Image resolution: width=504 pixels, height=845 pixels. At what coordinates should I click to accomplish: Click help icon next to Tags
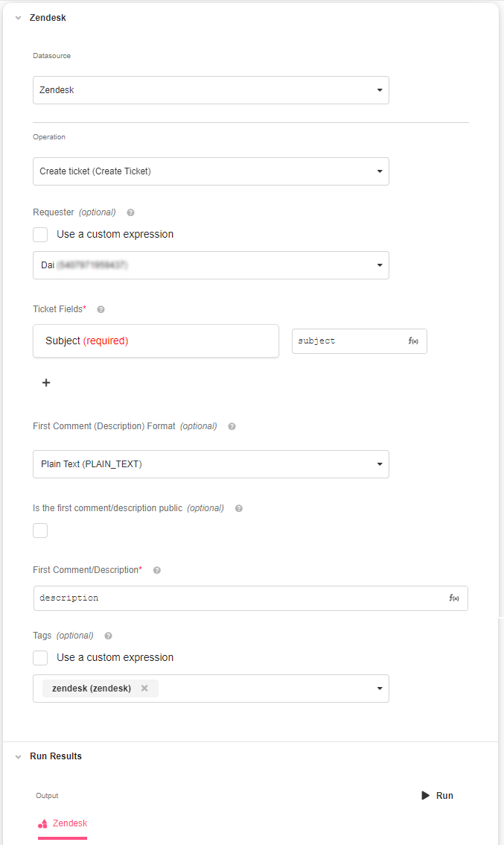[109, 636]
